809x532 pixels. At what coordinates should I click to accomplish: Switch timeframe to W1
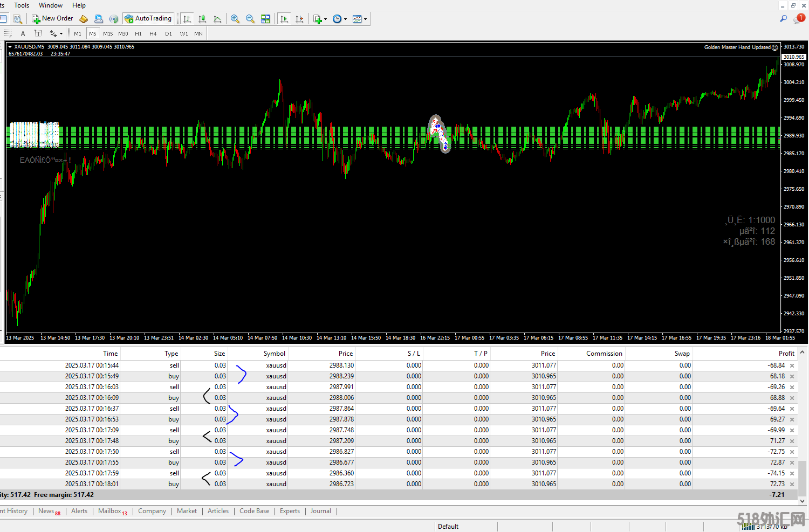pyautogui.click(x=184, y=33)
